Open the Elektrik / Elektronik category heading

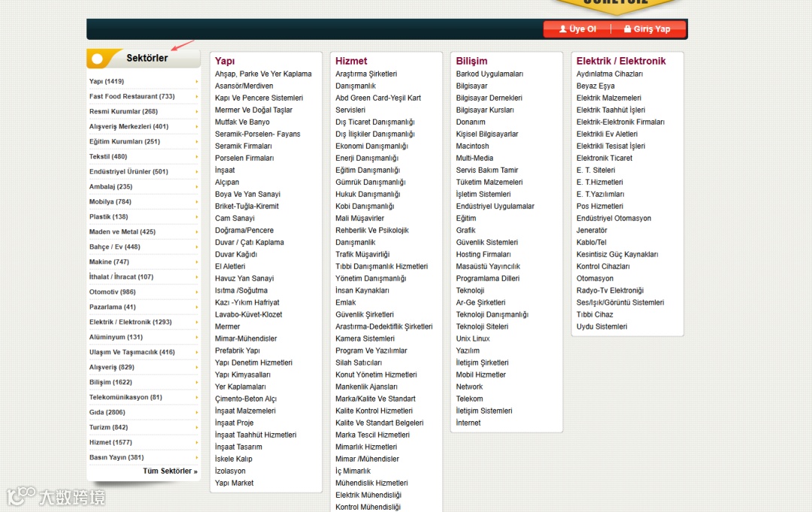pos(621,61)
